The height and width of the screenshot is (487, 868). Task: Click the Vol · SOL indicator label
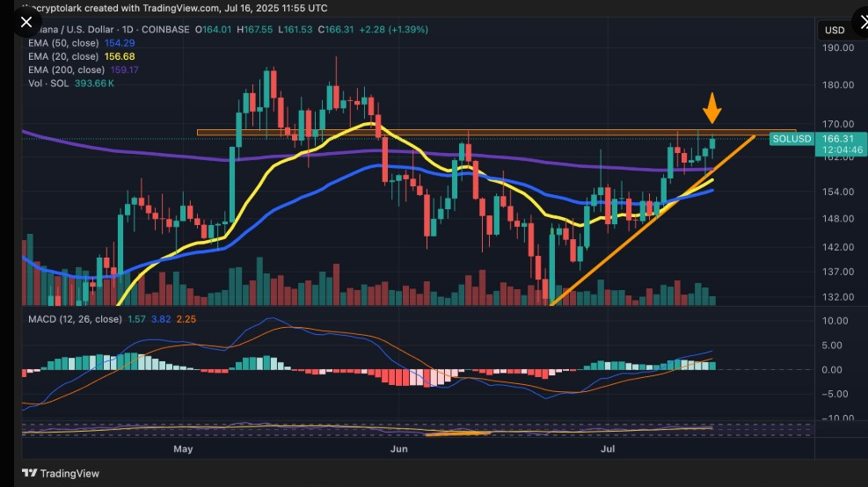pyautogui.click(x=48, y=84)
